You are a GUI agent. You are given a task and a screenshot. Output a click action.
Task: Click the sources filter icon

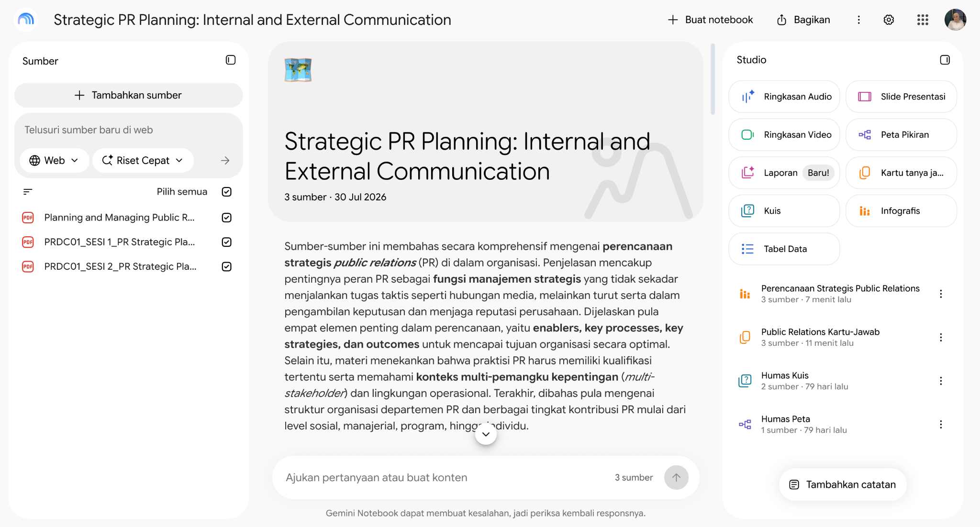click(x=28, y=192)
